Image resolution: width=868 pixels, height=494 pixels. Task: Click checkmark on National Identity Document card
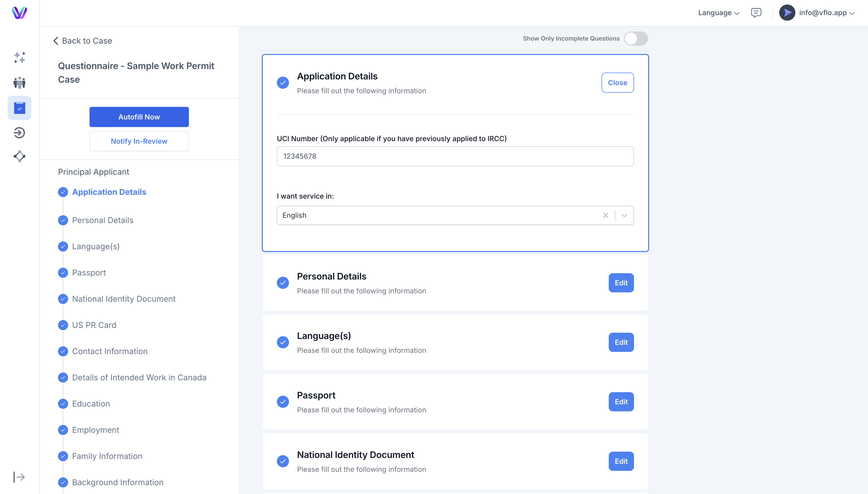point(283,461)
